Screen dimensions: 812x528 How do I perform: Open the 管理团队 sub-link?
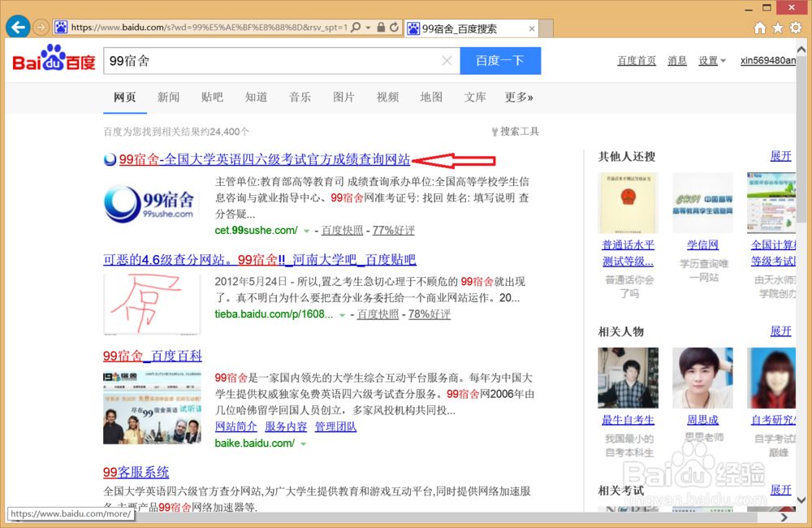(335, 426)
